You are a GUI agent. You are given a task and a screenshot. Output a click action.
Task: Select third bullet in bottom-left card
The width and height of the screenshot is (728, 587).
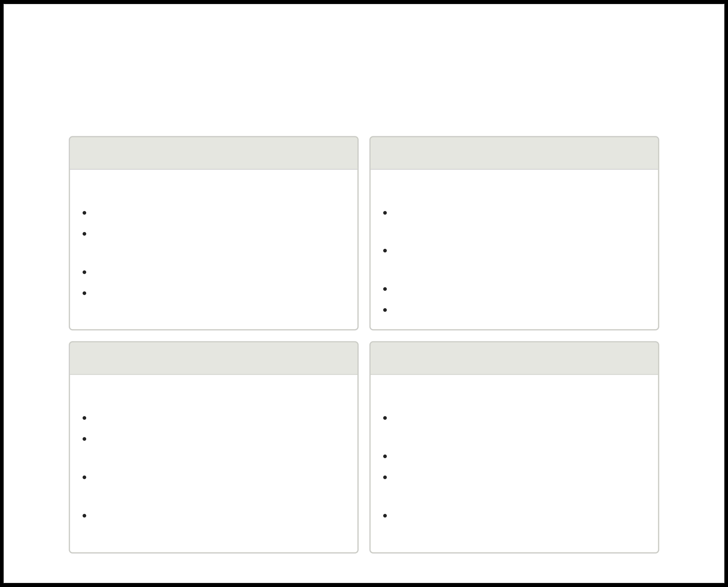tap(84, 478)
